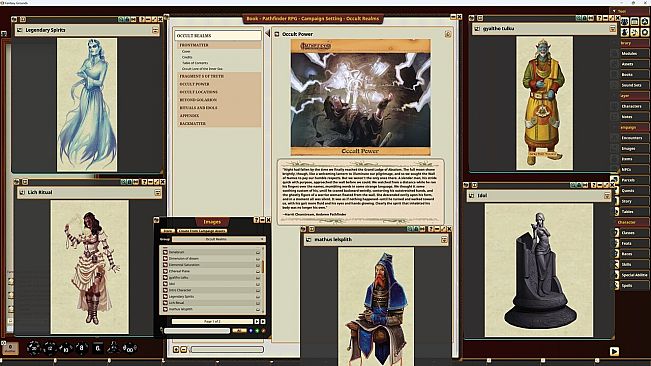Open help in the Images window

tap(256, 220)
